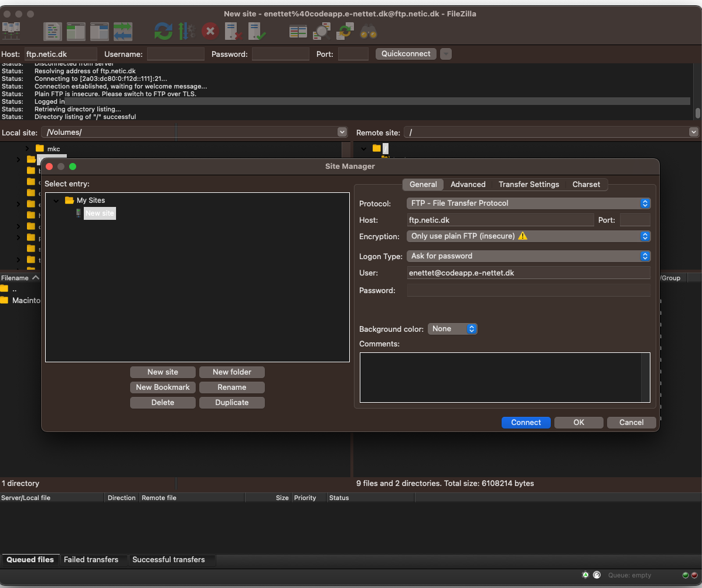
Task: Toggle transfer queue display icon
Action: click(x=122, y=31)
